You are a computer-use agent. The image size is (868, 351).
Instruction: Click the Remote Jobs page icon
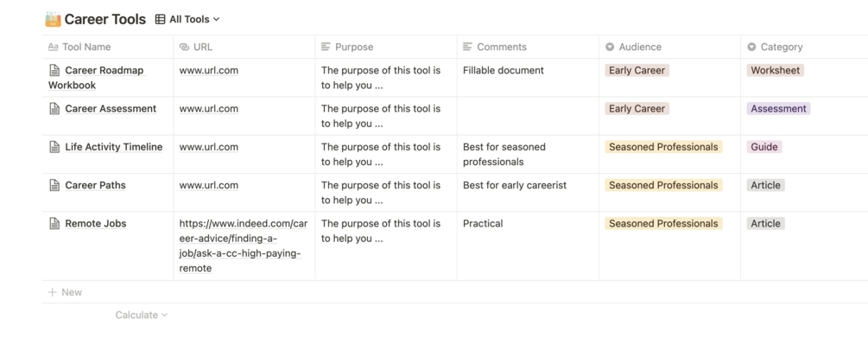click(54, 223)
